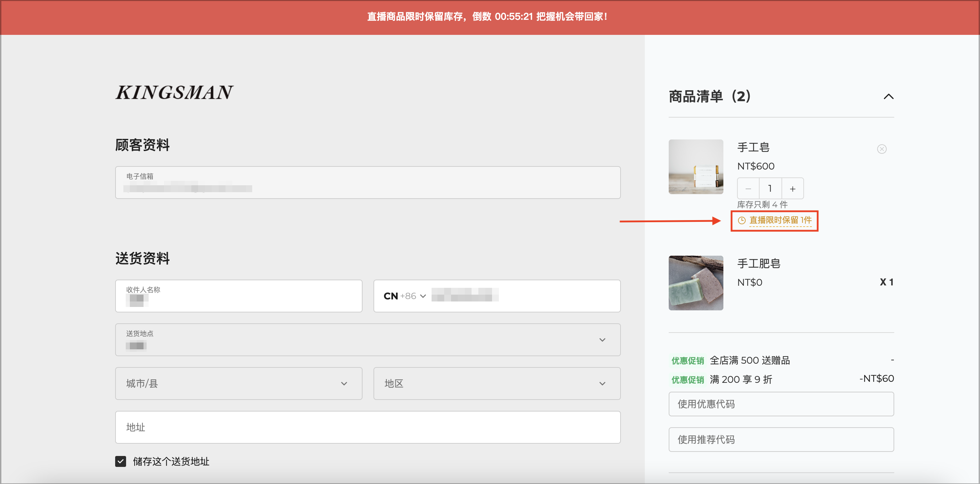Expand the 地区 dropdown
The image size is (980, 484).
(x=497, y=383)
